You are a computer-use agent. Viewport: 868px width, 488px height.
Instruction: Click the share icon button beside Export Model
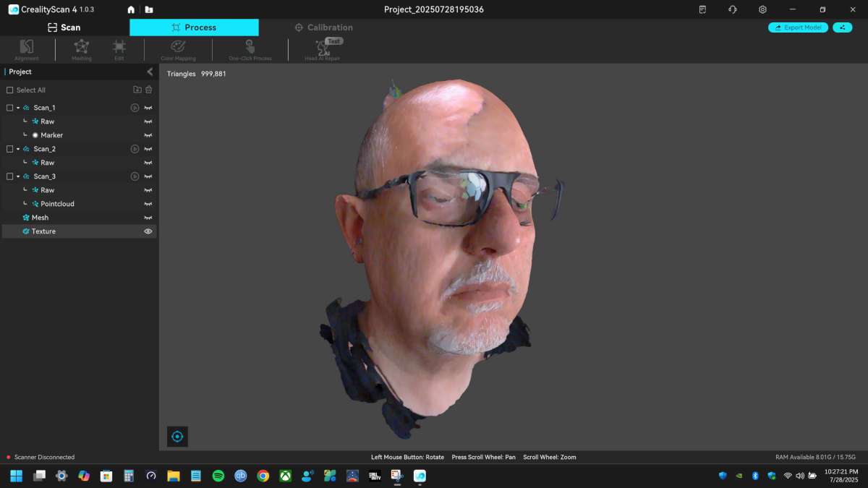[842, 27]
